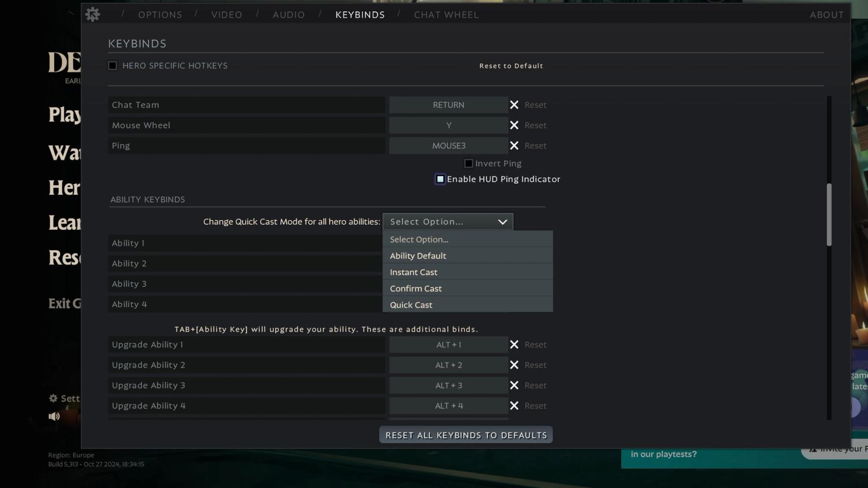Open the CHAT WHEEL tab
Screen dimensions: 868x488
click(446, 14)
